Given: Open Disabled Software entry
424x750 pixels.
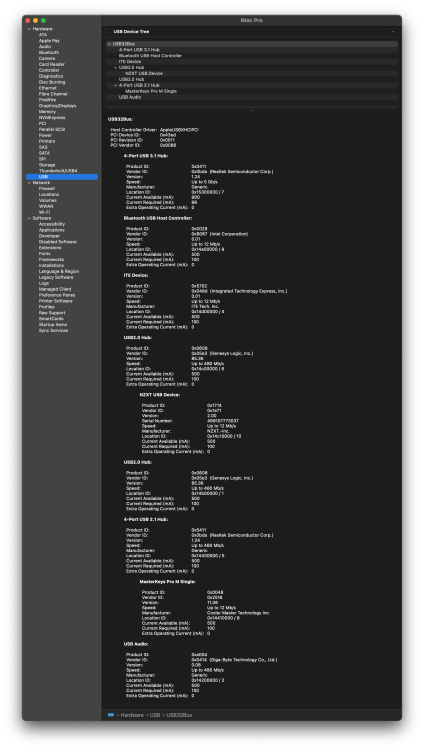Looking at the screenshot, I should point(57,242).
